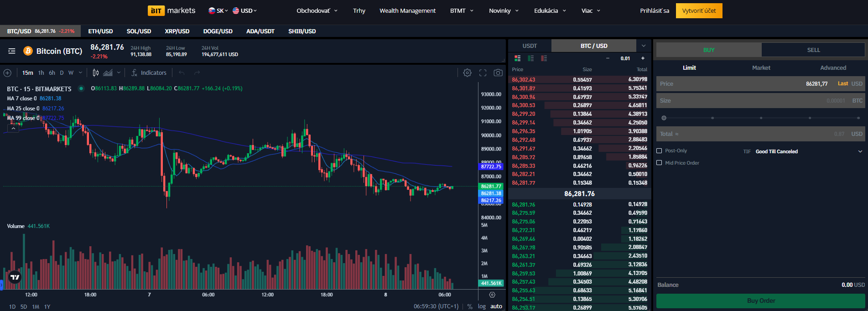Open the Indicators panel
Screen dimensions: 868x311
[x=149, y=73]
